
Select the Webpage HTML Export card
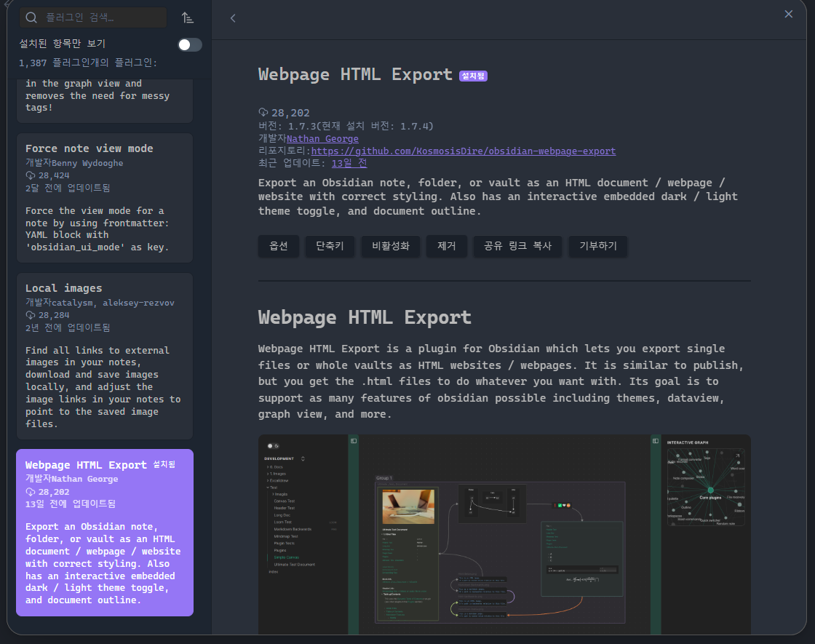[105, 533]
